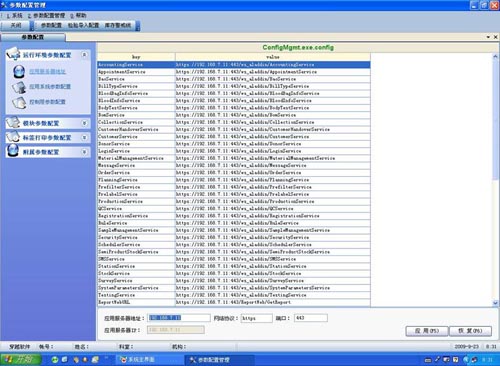Click the icon beside 控制层参数配置
500x366 pixels.
[19, 102]
